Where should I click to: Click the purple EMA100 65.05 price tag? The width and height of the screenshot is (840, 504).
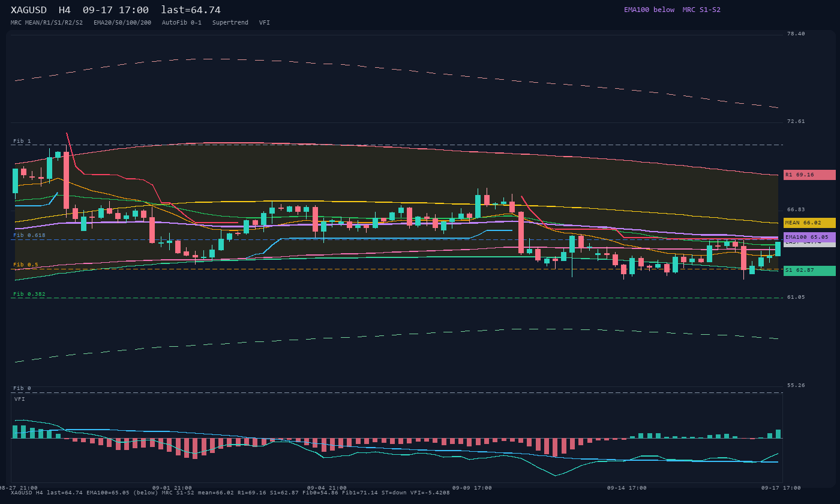tap(809, 237)
